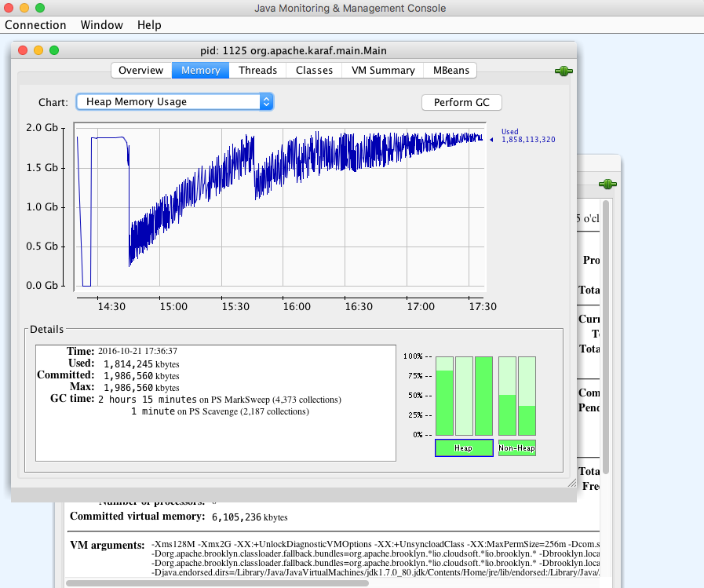704x588 pixels.
Task: Click first Heap memory pool bar
Action: pos(444,396)
